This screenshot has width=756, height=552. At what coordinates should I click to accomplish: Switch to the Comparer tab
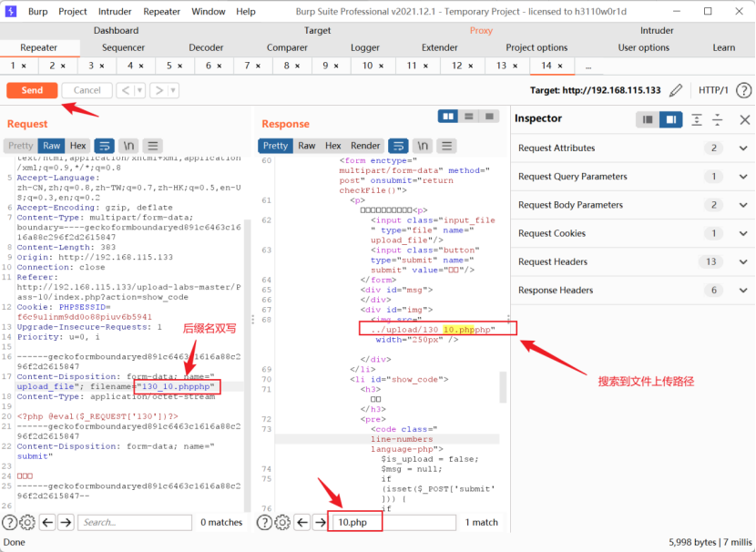click(x=287, y=47)
